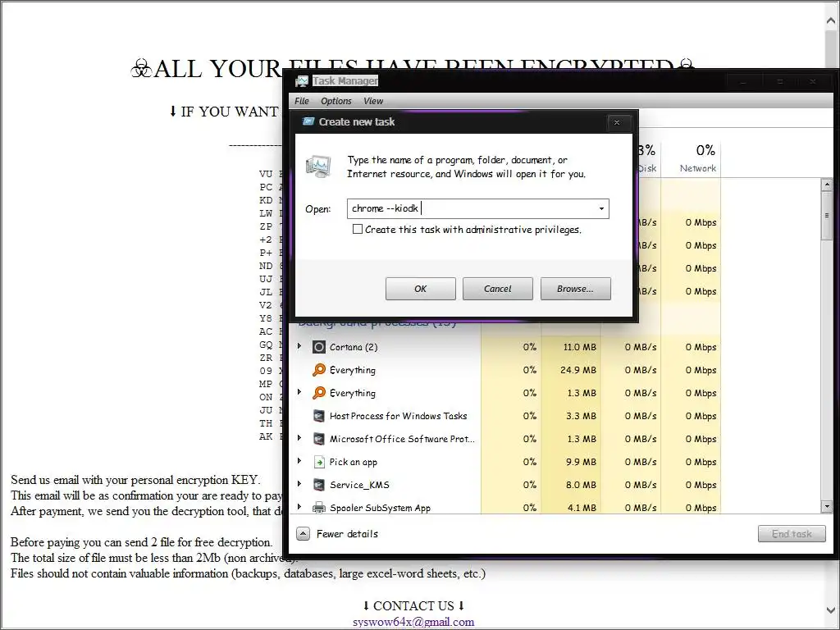Select the first Everything search icon
This screenshot has width=840, height=630.
click(319, 370)
